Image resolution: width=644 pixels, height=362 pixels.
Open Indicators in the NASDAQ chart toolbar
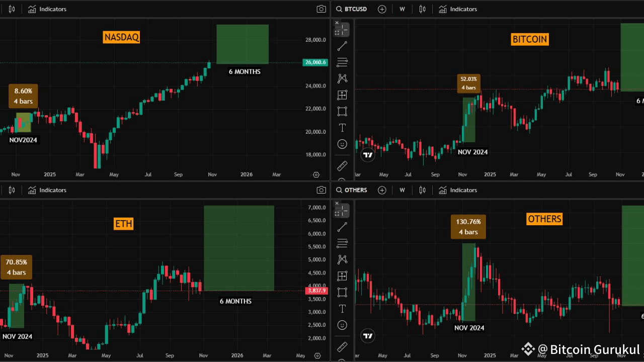[x=47, y=9]
